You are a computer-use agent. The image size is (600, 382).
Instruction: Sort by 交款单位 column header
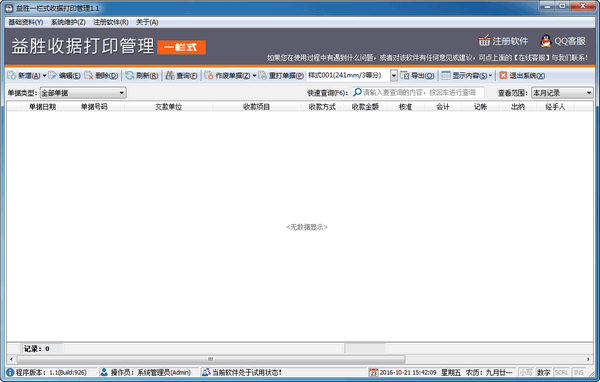pyautogui.click(x=168, y=107)
